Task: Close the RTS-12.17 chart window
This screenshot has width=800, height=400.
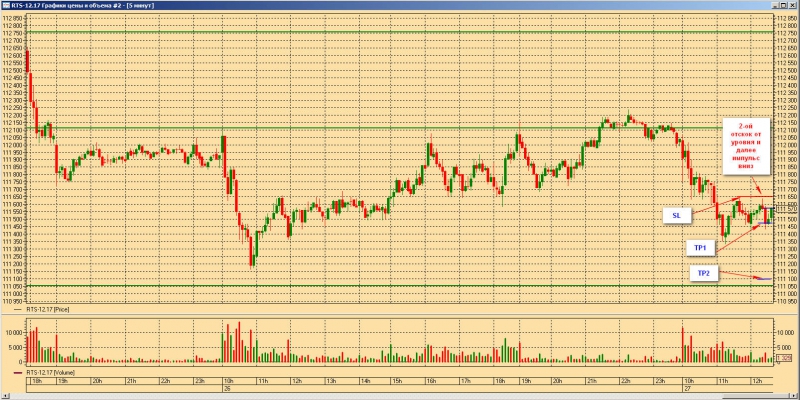Action: (792, 5)
